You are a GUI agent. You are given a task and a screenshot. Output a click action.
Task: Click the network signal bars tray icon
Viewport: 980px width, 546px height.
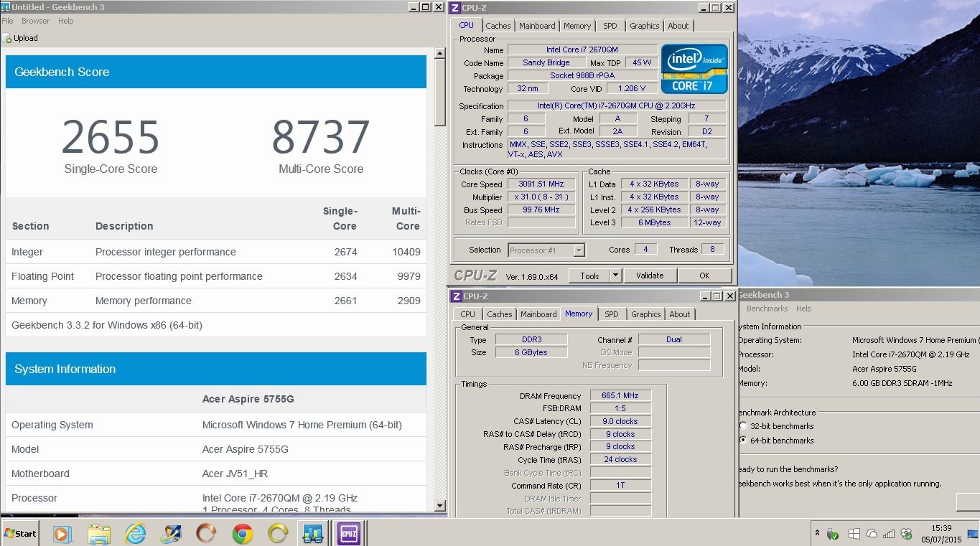tap(890, 534)
